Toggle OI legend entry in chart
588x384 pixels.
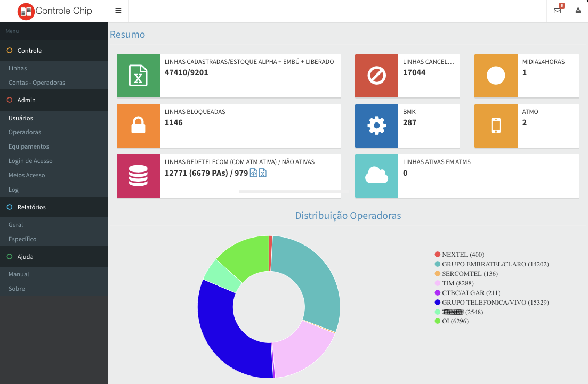(452, 321)
